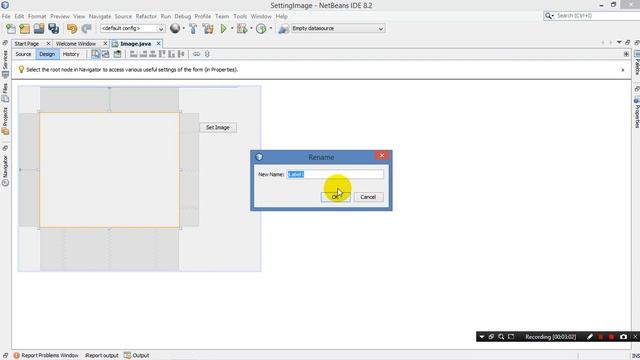The width and height of the screenshot is (640, 360).
Task: Click the New Project toolbar icon
Action: (24, 29)
